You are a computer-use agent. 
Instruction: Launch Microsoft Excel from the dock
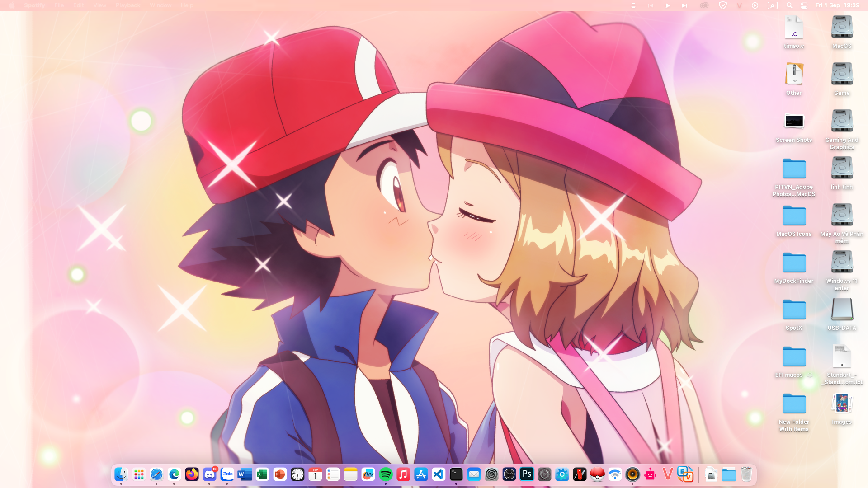(262, 474)
